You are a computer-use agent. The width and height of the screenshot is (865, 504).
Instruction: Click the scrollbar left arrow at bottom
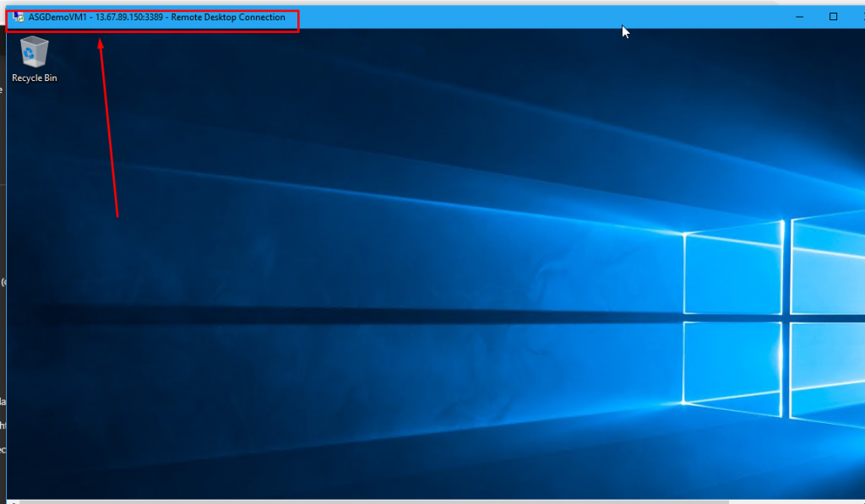13,501
